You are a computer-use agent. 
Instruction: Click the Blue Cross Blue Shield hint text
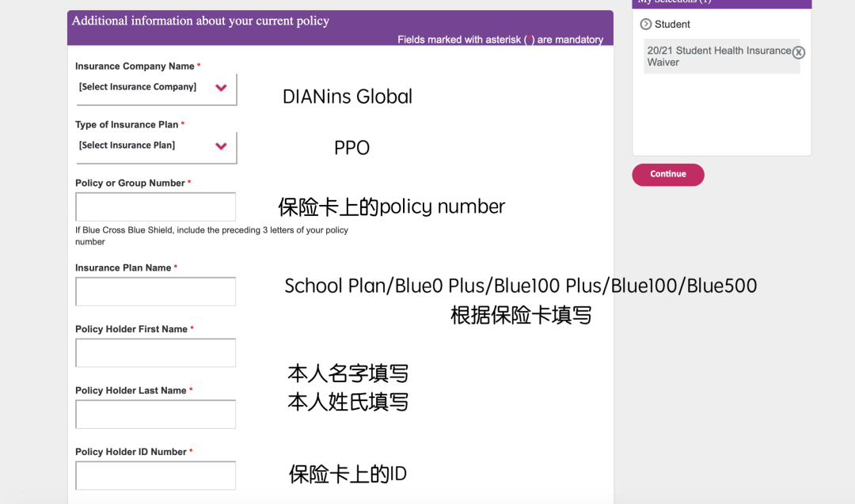(x=211, y=236)
